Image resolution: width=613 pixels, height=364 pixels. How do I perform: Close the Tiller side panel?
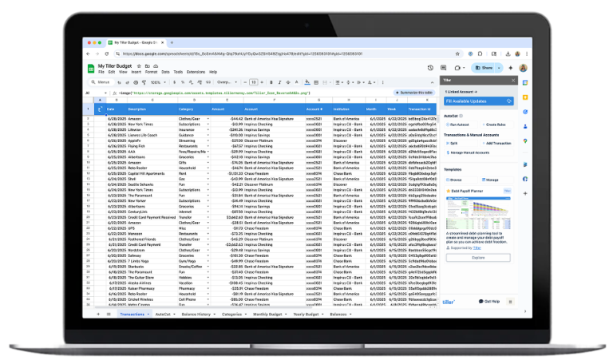point(513,81)
